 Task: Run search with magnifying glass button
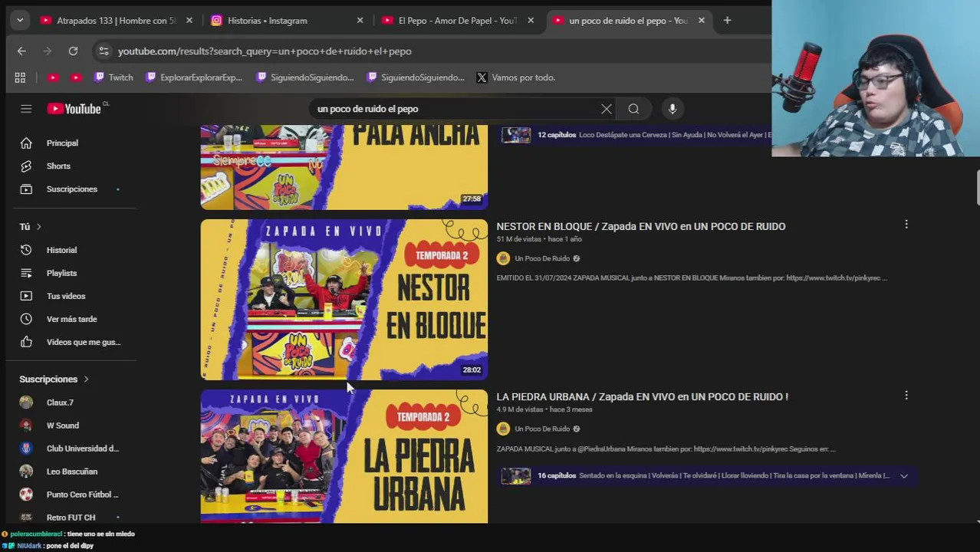pyautogui.click(x=633, y=109)
